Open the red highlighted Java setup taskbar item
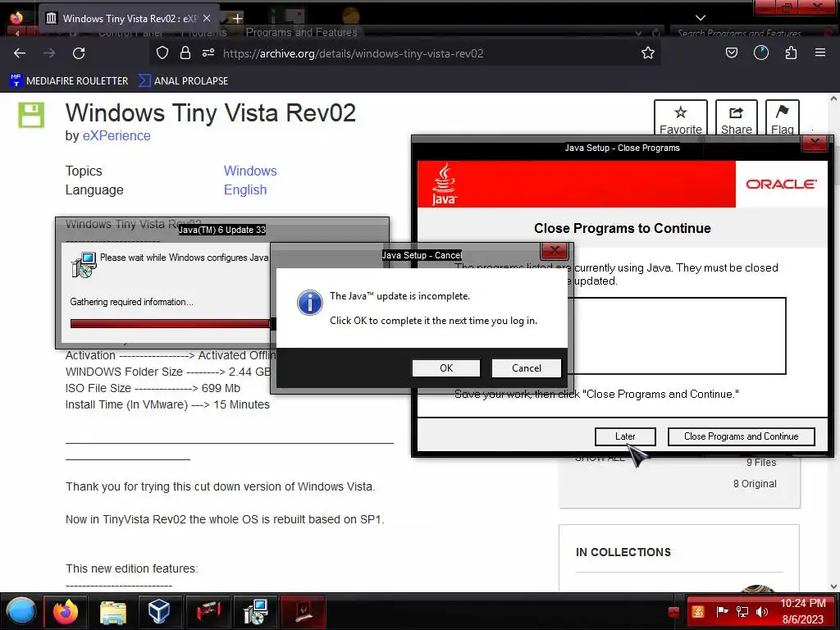 303,611
